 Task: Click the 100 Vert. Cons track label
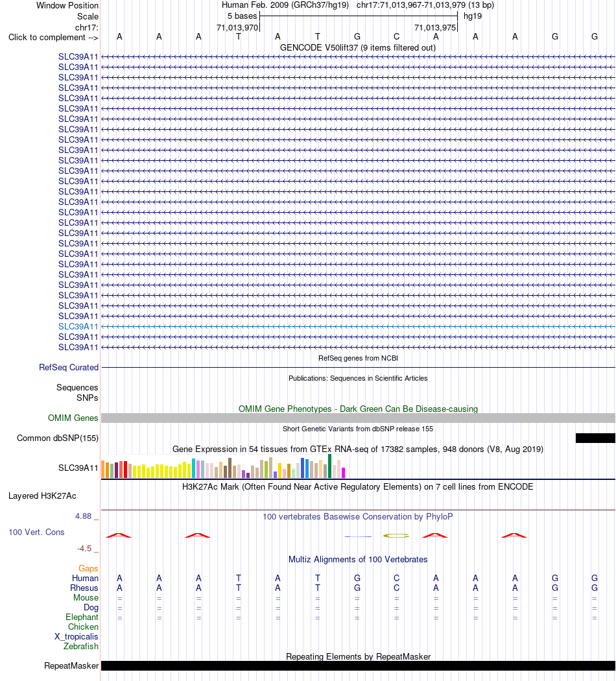point(36,532)
